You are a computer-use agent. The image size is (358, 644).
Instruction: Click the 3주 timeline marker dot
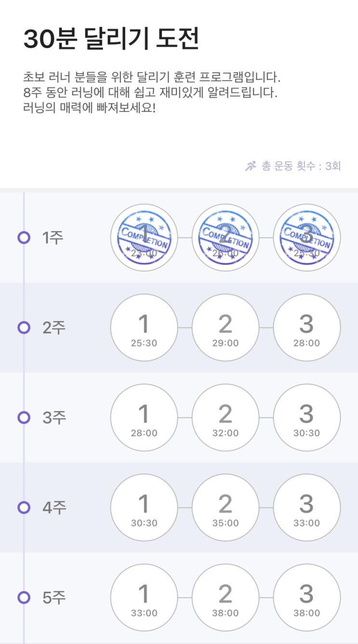[24, 417]
